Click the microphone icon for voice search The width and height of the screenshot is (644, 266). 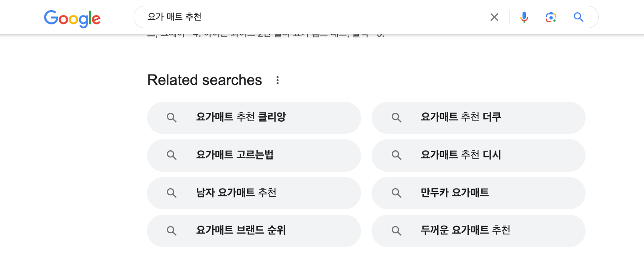(x=524, y=17)
